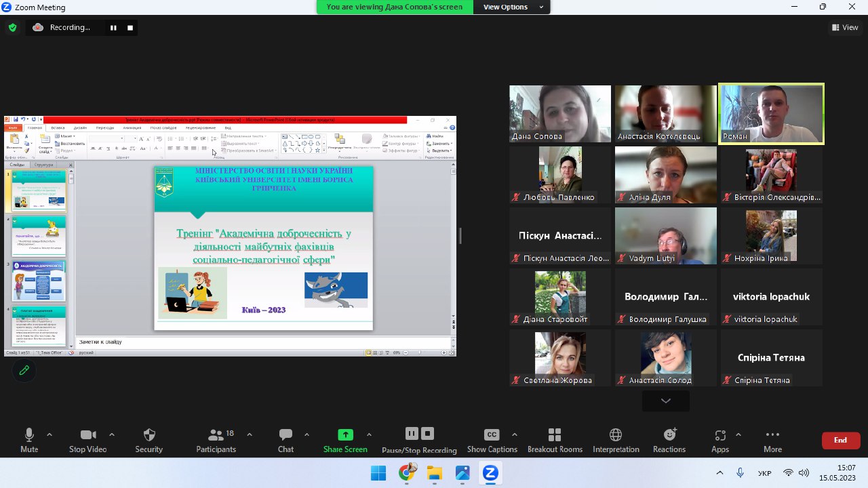
Task: Open the Participants panel
Action: (x=216, y=440)
